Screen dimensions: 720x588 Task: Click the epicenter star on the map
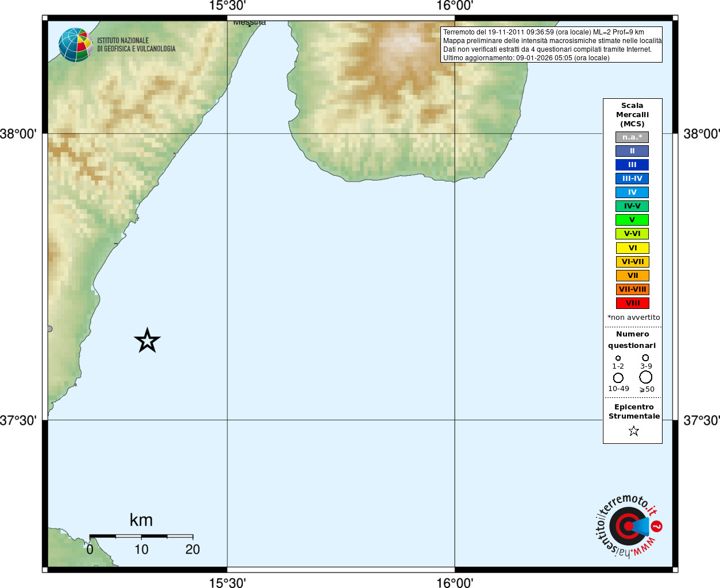(x=147, y=341)
